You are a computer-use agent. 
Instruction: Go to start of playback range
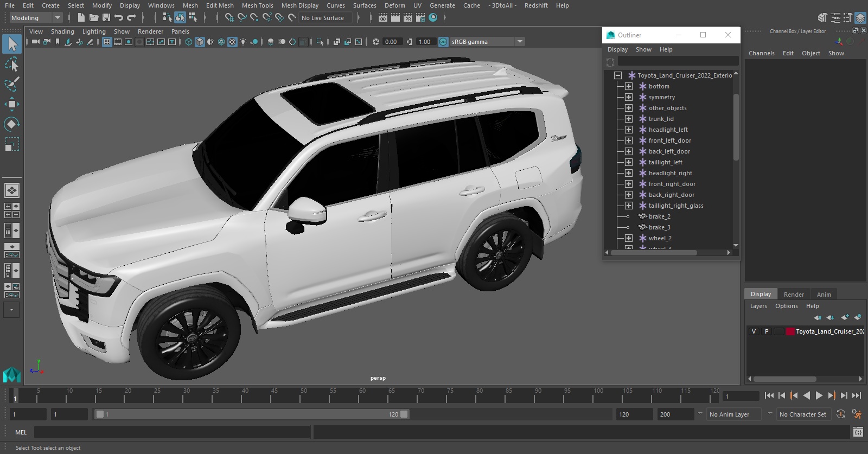point(769,395)
